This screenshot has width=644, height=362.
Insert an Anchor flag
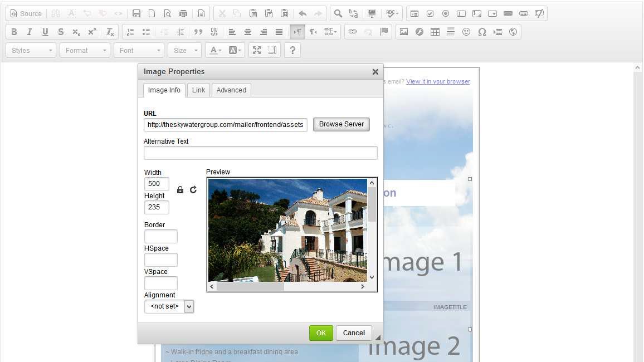click(384, 32)
